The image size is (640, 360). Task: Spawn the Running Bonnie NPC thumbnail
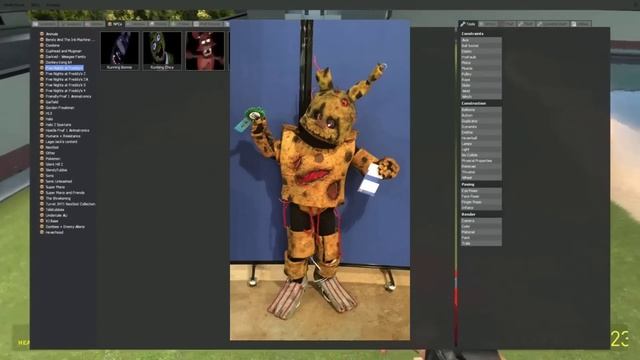point(120,51)
